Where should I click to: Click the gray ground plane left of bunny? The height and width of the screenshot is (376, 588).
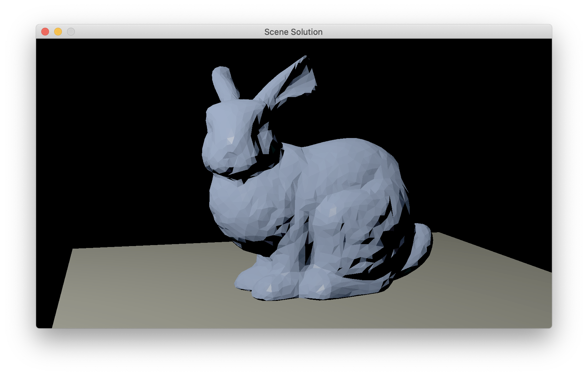click(x=145, y=284)
